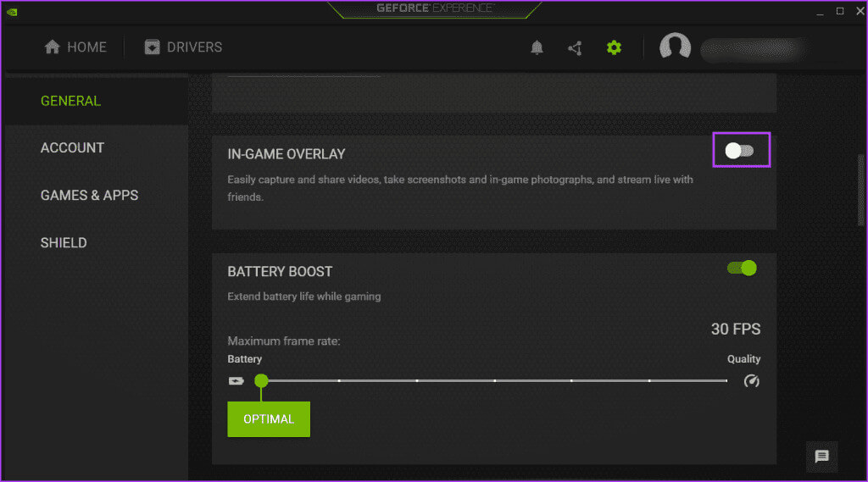Click the maximum frame rate slider handle
Image resolution: width=868 pixels, height=482 pixels.
click(261, 380)
